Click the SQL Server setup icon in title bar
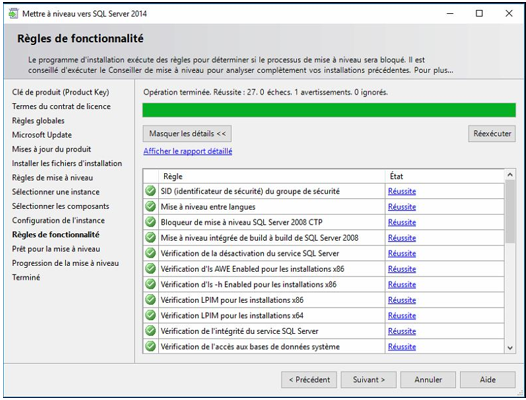The width and height of the screenshot is (526, 400). [x=13, y=13]
